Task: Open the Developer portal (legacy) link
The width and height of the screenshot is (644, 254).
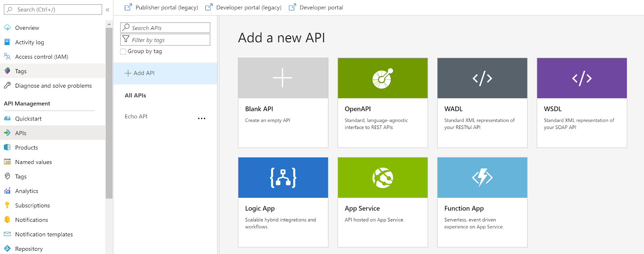Action: click(244, 8)
